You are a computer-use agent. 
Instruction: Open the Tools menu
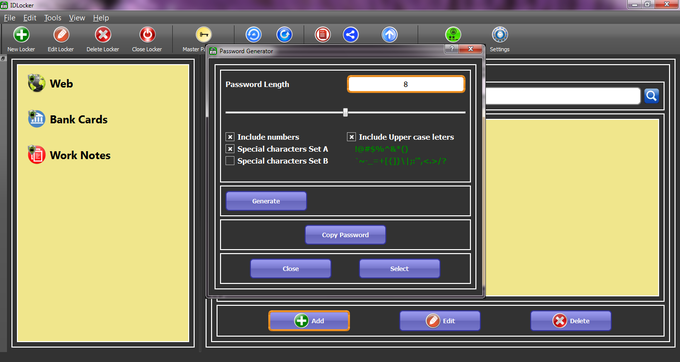[52, 18]
